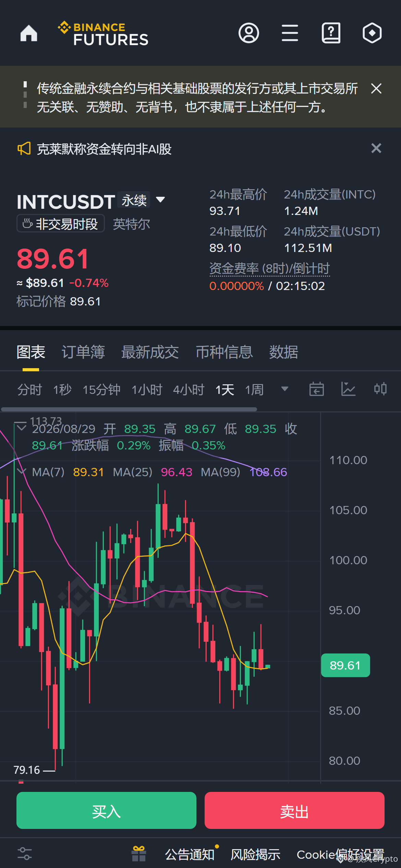Open the hamburger menu
The width and height of the screenshot is (401, 868).
(290, 33)
